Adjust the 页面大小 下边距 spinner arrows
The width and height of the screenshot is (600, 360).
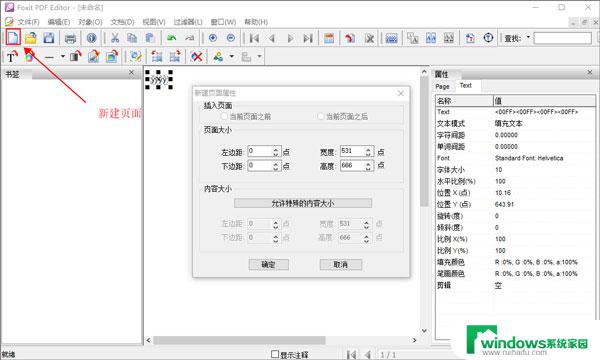click(276, 166)
